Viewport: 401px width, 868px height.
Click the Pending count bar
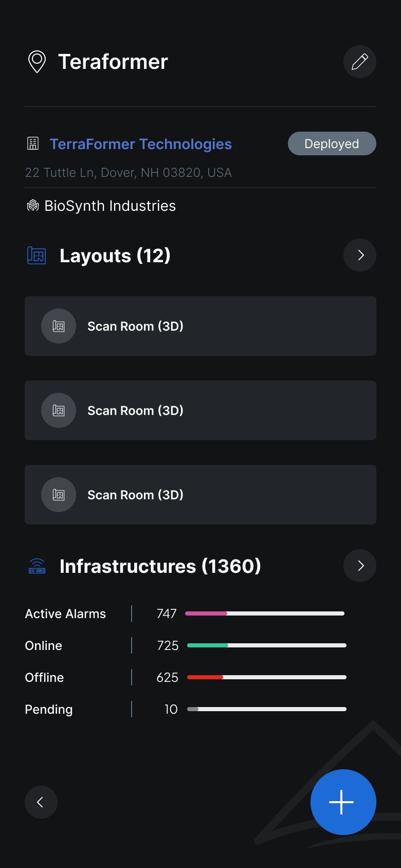point(266,709)
